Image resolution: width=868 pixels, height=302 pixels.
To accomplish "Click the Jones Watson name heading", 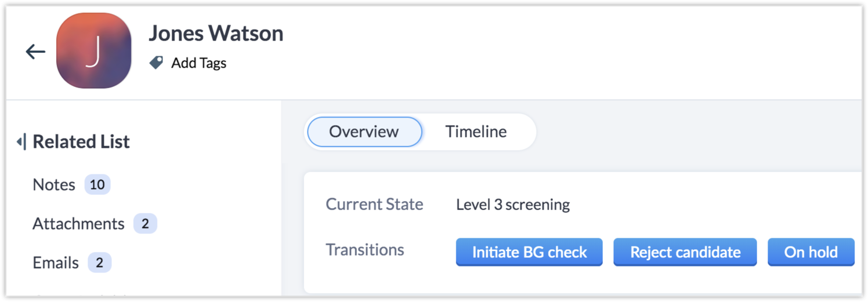I will click(x=216, y=34).
